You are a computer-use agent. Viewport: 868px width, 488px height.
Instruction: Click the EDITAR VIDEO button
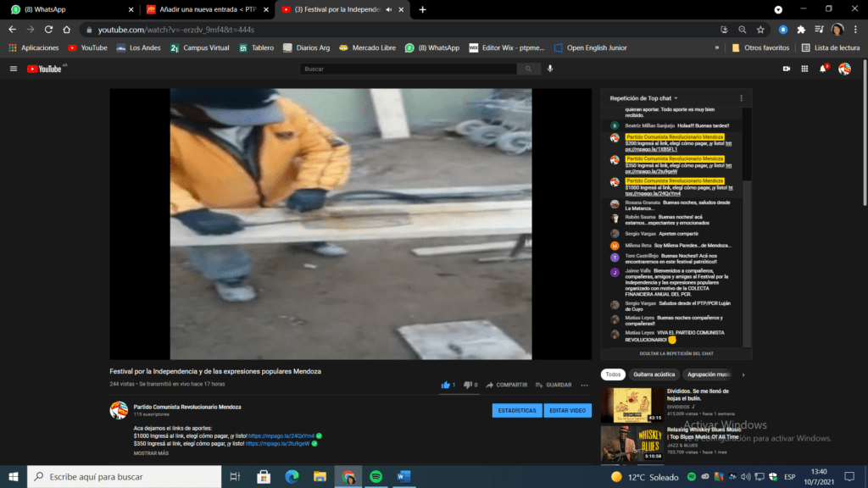567,410
